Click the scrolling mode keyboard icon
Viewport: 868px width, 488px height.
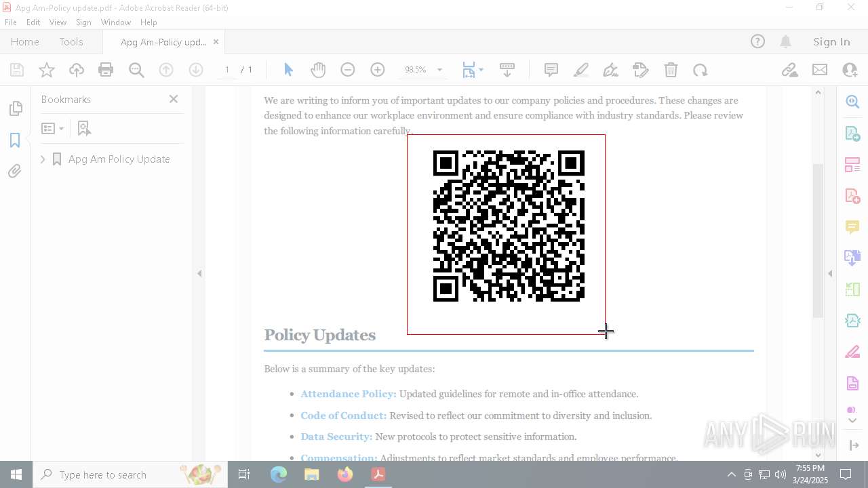click(x=507, y=70)
